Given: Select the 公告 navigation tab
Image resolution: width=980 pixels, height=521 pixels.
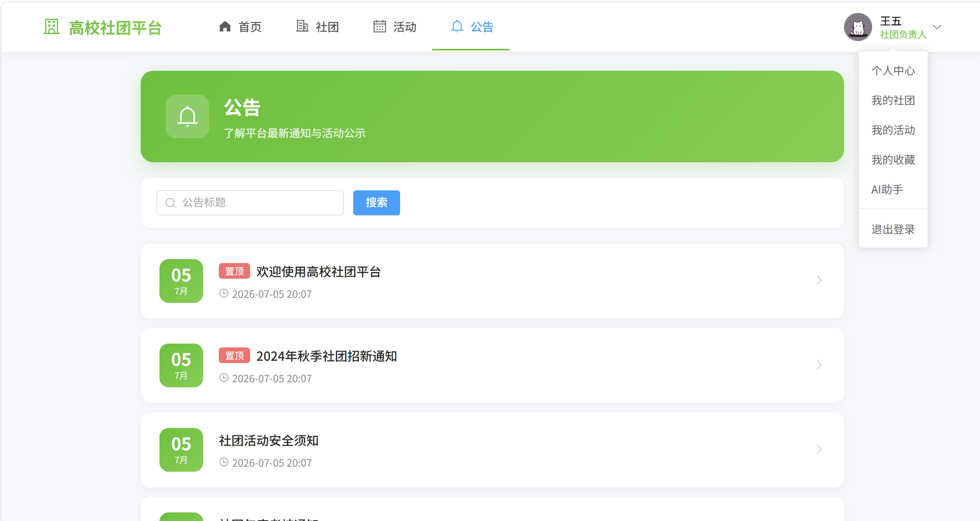Looking at the screenshot, I should 471,27.
